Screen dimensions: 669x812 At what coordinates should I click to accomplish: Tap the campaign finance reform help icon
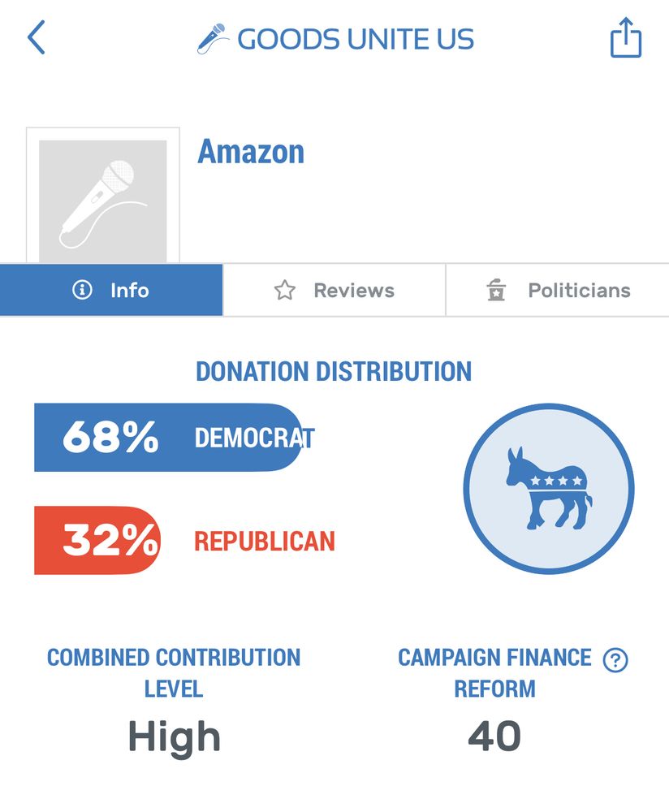pos(615,660)
